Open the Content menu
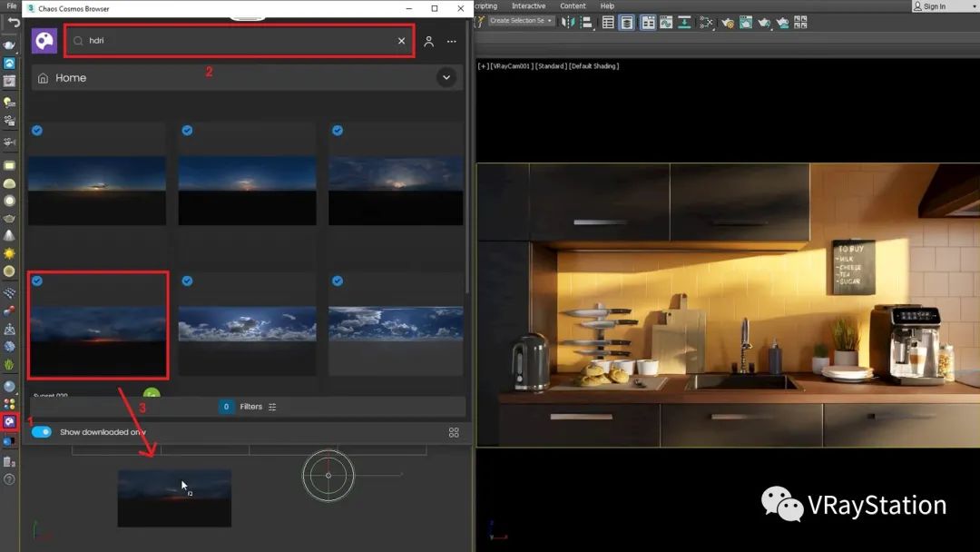The width and height of the screenshot is (980, 552). point(573,6)
